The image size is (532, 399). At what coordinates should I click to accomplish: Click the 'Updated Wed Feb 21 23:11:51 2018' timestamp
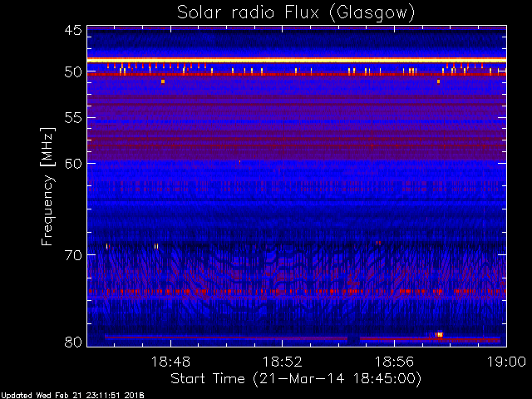click(x=72, y=396)
